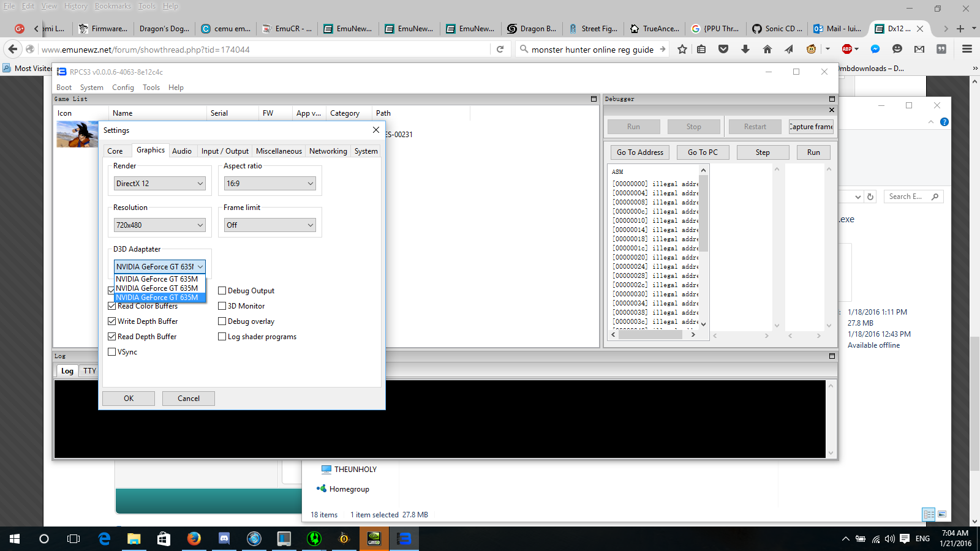This screenshot has width=980, height=551.
Task: Click the Firefox bookmark star icon
Action: [x=682, y=50]
